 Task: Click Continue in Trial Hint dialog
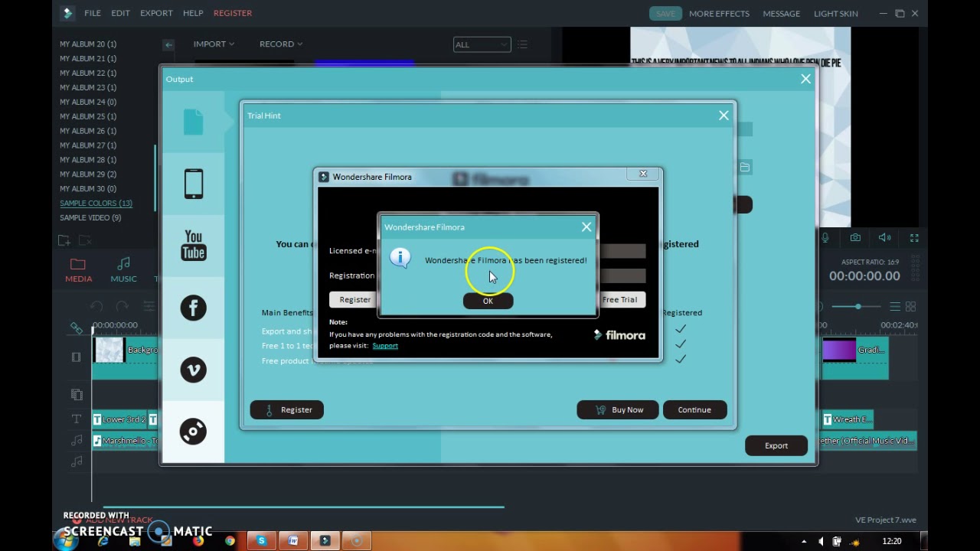point(694,409)
